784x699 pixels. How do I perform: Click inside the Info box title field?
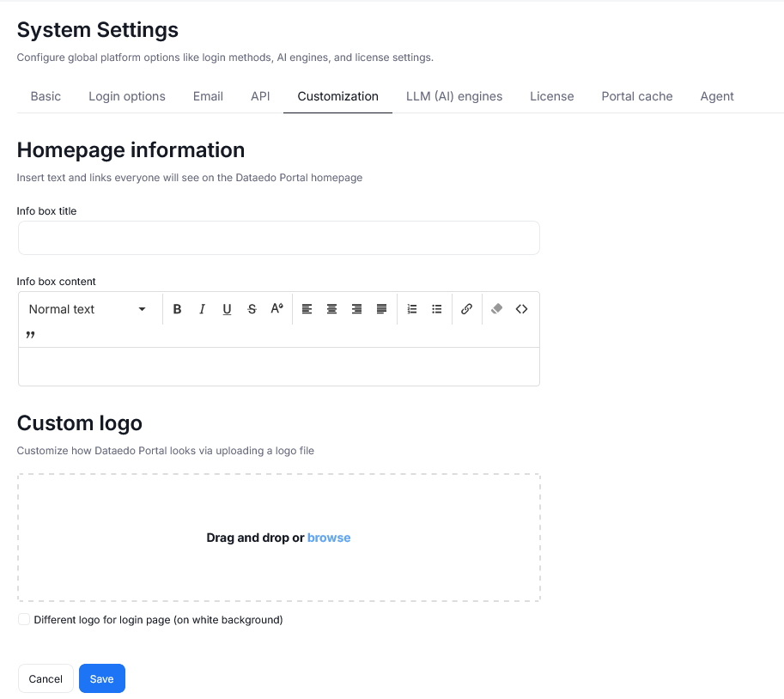[278, 237]
